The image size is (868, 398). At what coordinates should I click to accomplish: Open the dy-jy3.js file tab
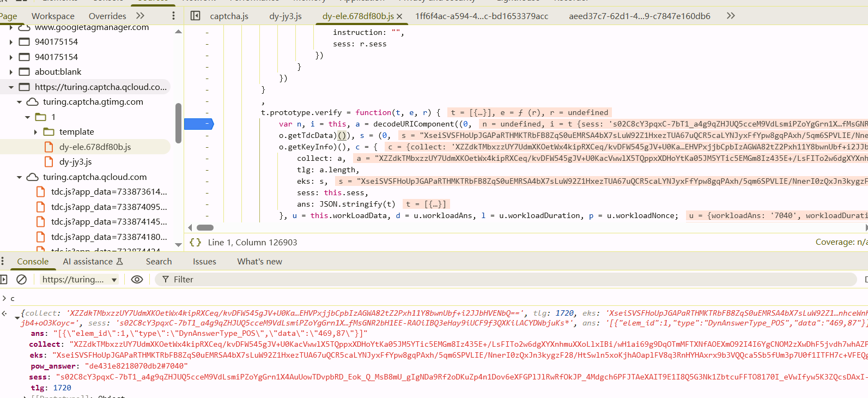(x=286, y=16)
